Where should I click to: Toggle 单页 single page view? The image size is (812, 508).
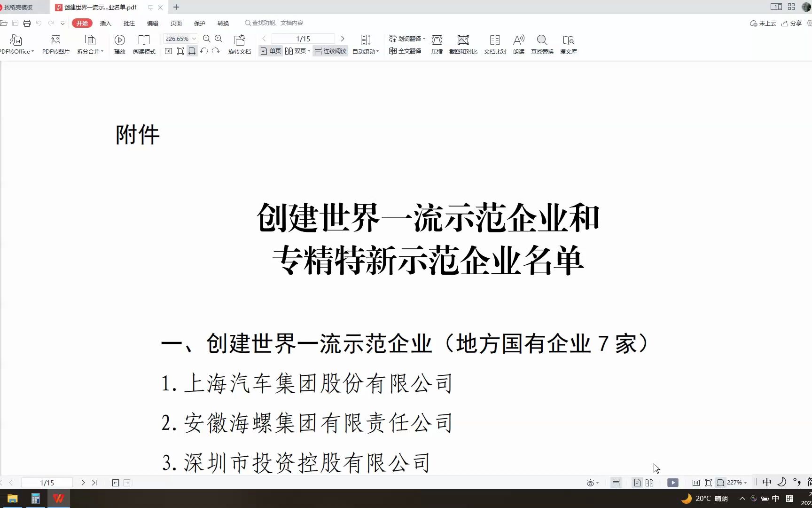click(x=271, y=51)
